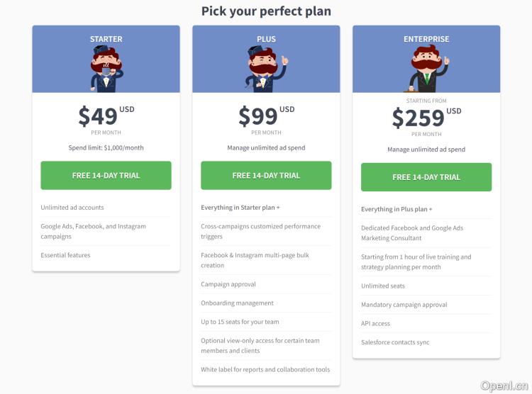Click "Salesforce contacts sync" feature
The image size is (532, 394).
[x=395, y=343]
